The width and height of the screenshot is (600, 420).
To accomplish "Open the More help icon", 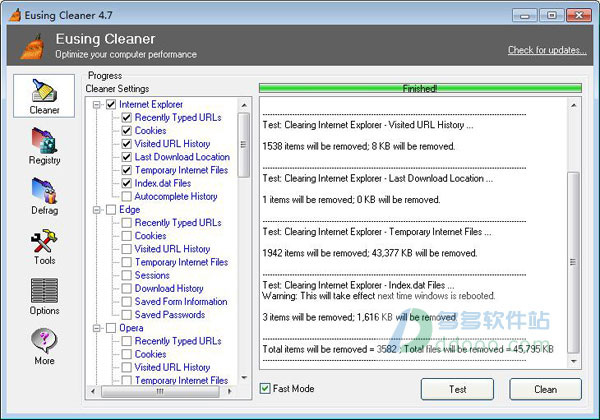I will click(44, 340).
